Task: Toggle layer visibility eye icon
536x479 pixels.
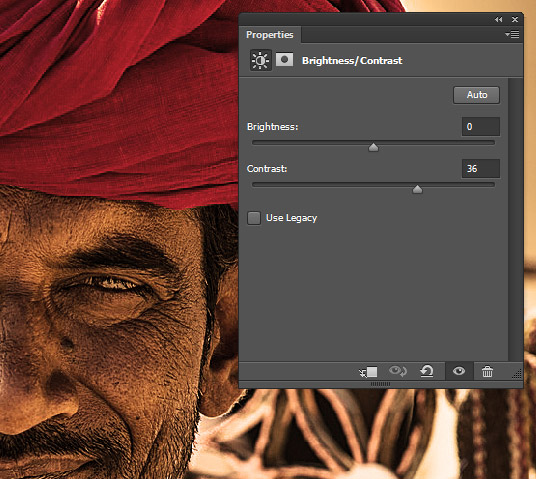Action: [459, 371]
